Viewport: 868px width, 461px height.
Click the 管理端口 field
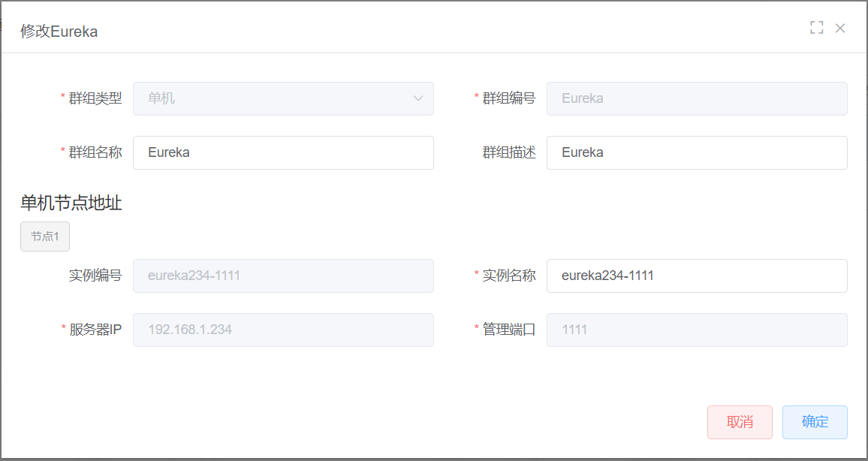coord(697,330)
